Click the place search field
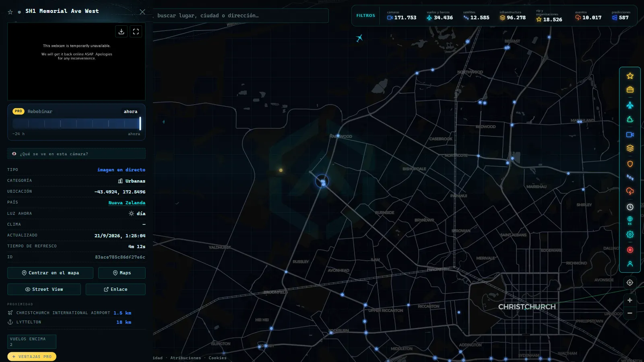 click(x=241, y=16)
